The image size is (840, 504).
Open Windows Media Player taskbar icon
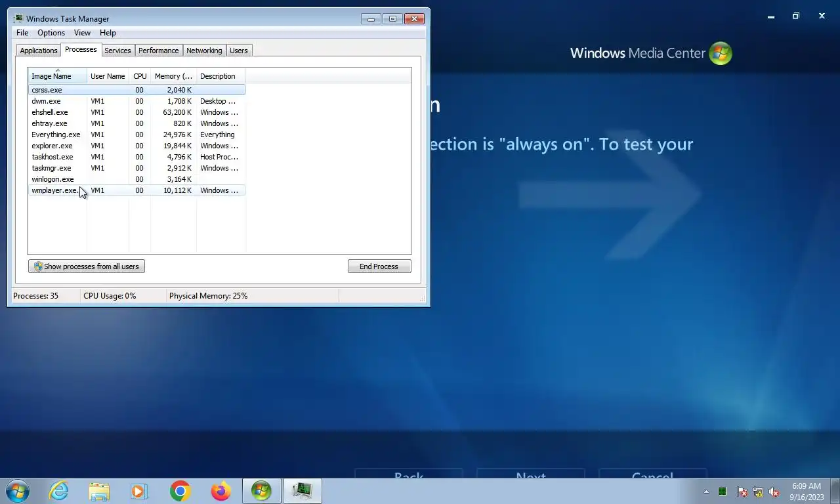click(139, 491)
